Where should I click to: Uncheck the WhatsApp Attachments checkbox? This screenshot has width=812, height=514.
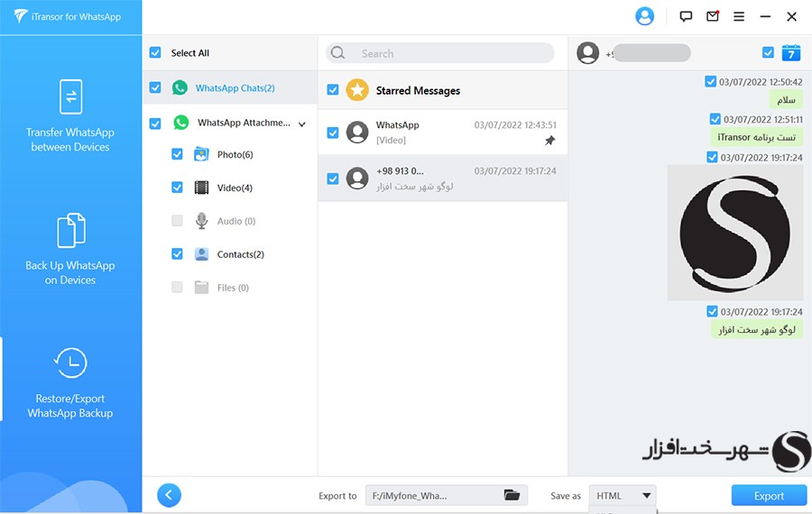155,124
